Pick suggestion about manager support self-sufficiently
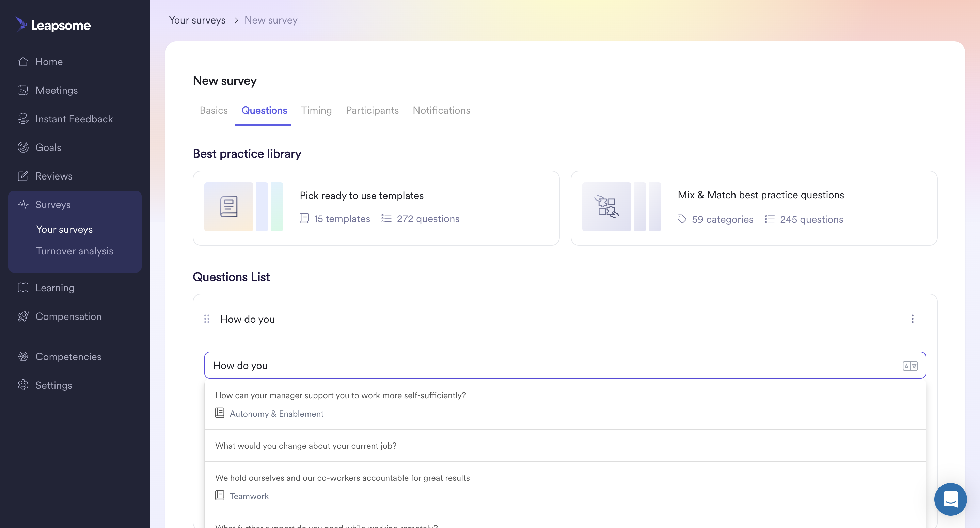Viewport: 980px width, 528px height. click(x=565, y=404)
